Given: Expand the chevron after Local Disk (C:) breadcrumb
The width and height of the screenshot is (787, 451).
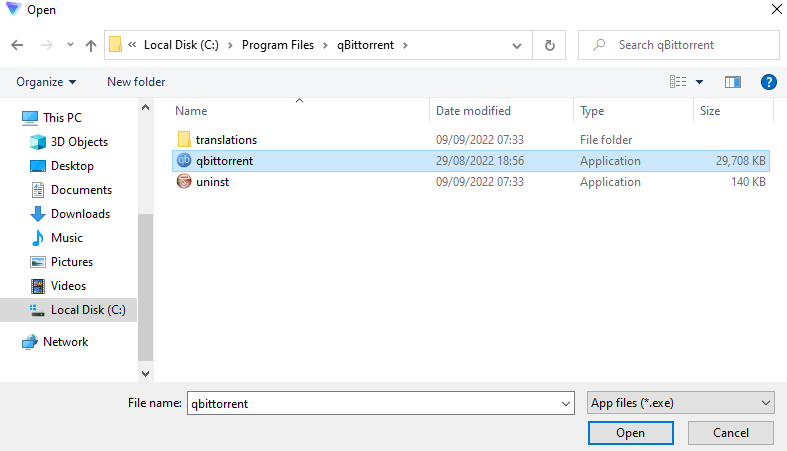Looking at the screenshot, I should pos(230,45).
